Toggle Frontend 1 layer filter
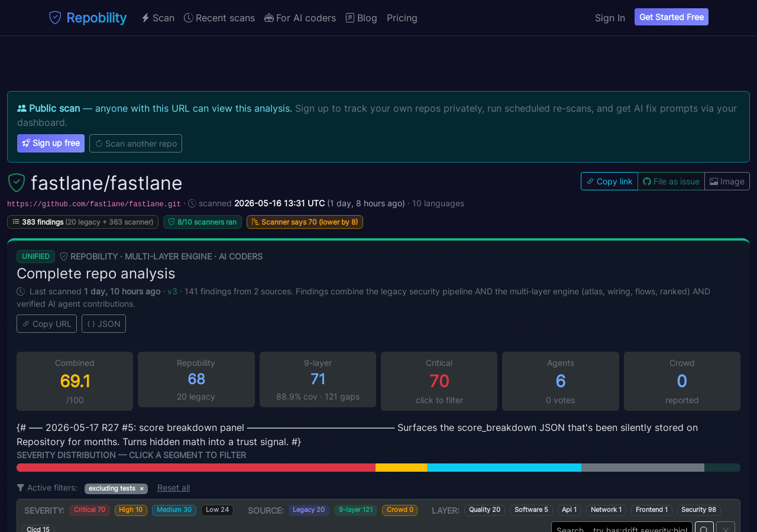Image resolution: width=757 pixels, height=532 pixels. [652, 510]
